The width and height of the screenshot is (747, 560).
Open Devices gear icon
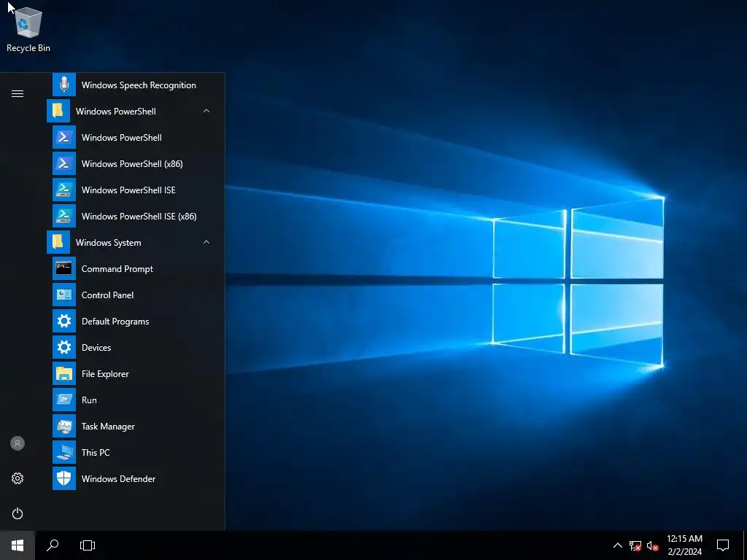pos(64,347)
